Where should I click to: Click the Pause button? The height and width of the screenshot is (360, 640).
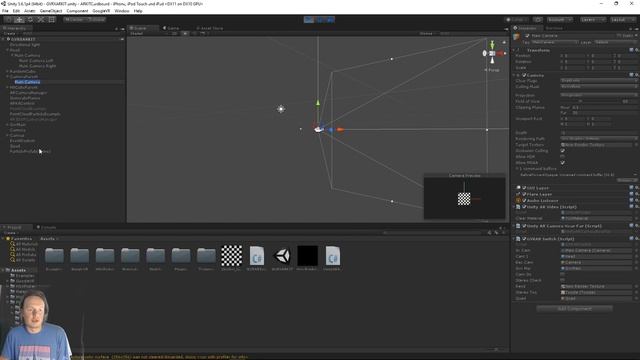(320, 20)
